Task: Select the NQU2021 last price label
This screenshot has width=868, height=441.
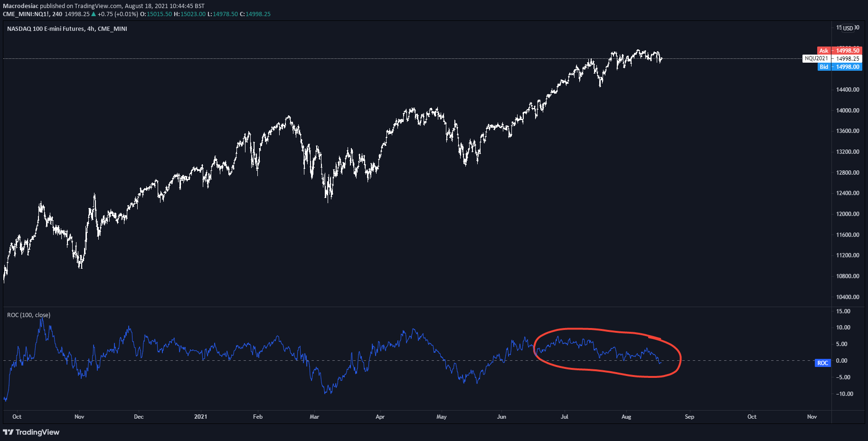Action: [x=816, y=58]
